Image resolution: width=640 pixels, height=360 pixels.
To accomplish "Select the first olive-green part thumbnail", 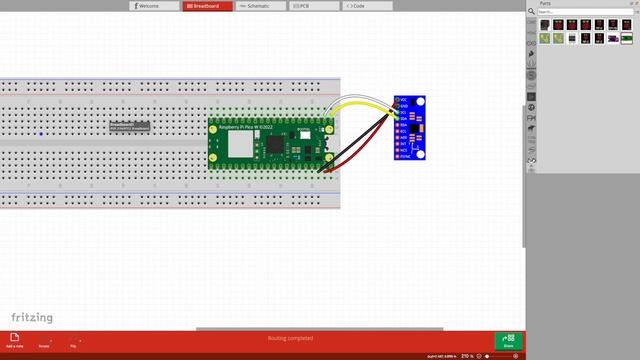I will (x=545, y=38).
